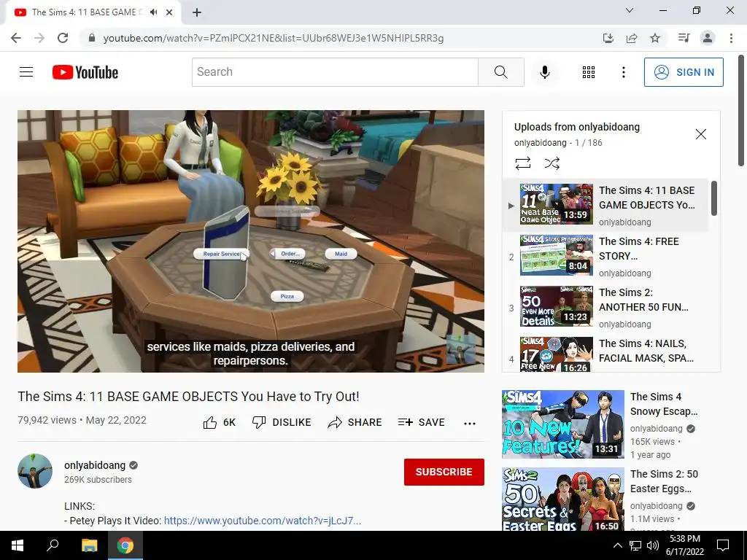Open network status in system tray
The height and width of the screenshot is (560, 747).
coord(635,545)
